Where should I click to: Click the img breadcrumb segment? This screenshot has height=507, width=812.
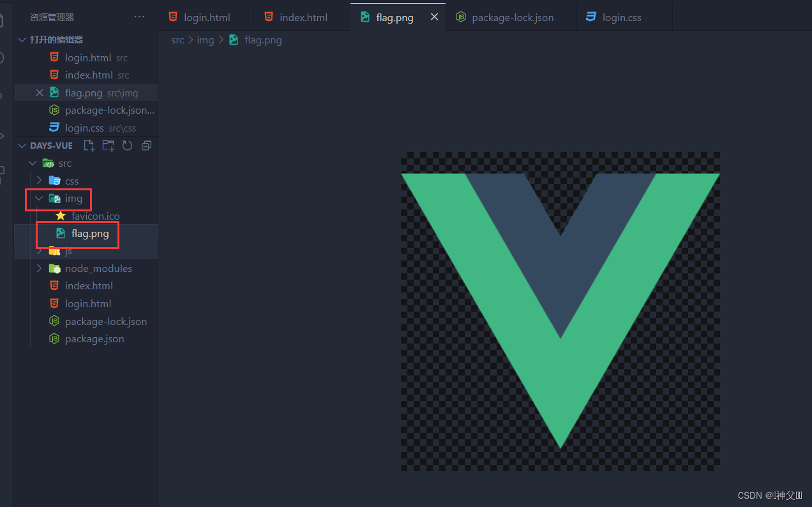pos(205,40)
